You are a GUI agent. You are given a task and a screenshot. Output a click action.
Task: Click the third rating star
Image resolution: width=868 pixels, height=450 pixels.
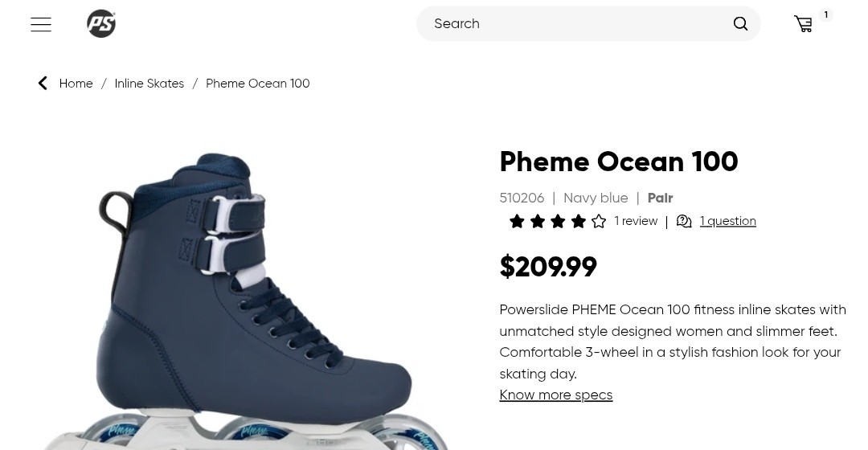[x=558, y=221]
